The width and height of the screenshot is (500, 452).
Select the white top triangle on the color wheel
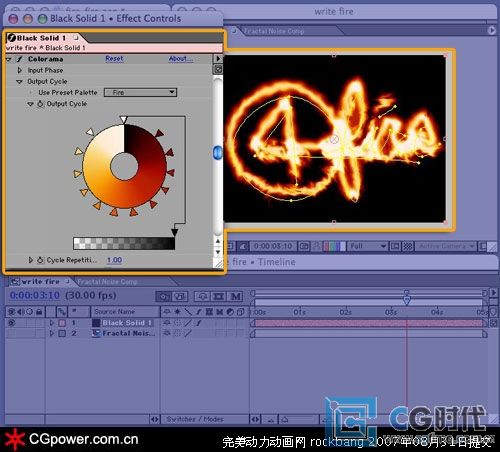[x=123, y=120]
